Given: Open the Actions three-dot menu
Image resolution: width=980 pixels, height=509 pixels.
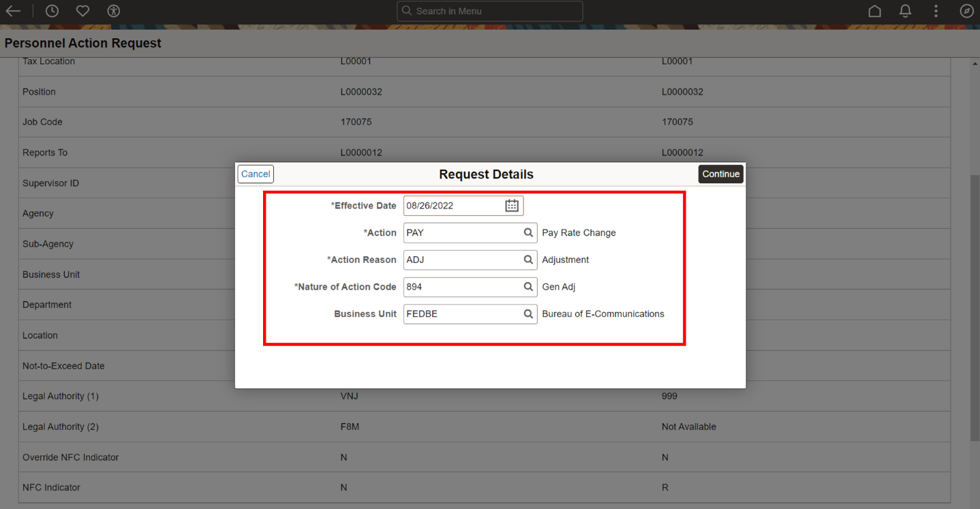Looking at the screenshot, I should pos(936,11).
